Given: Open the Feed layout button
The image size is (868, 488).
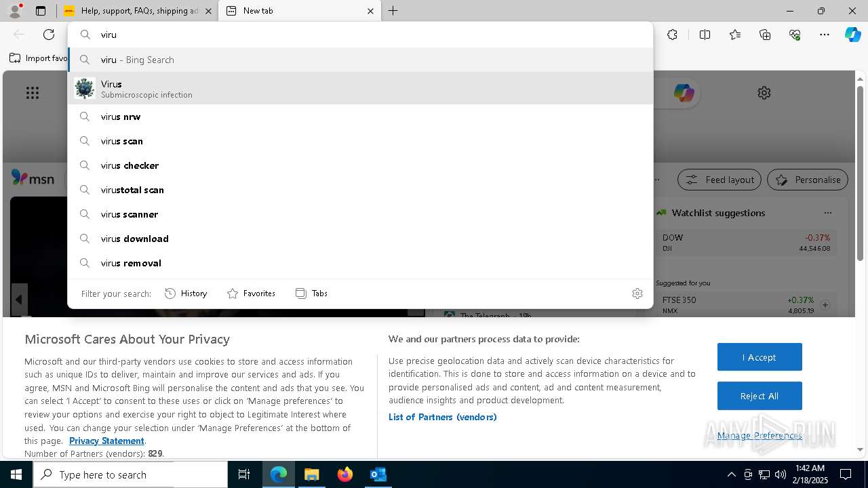Looking at the screenshot, I should tap(719, 180).
